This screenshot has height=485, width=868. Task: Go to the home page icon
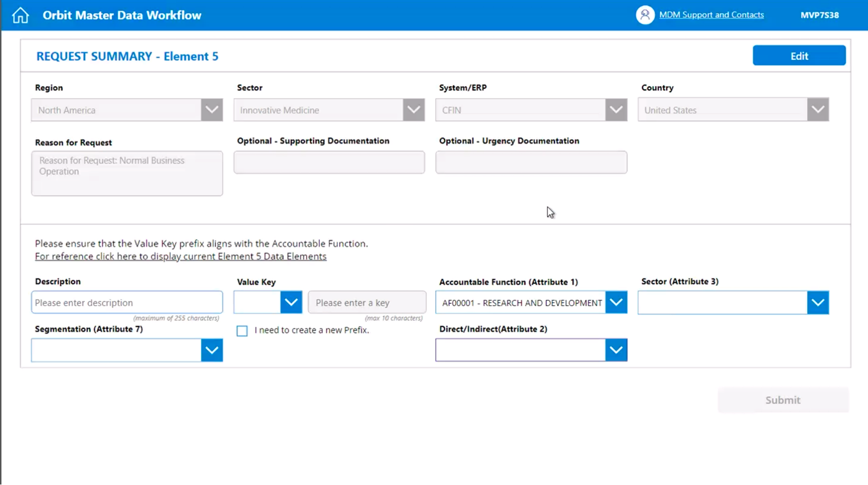(x=21, y=15)
